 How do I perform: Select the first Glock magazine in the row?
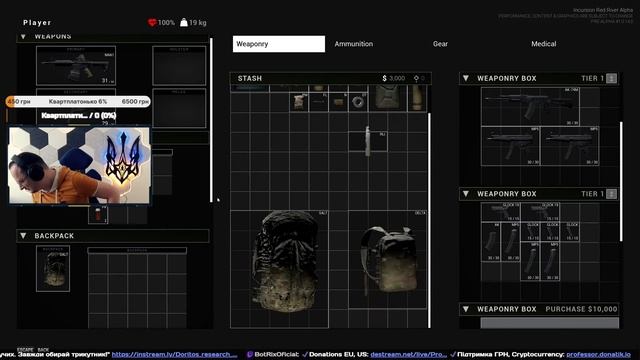point(530,231)
